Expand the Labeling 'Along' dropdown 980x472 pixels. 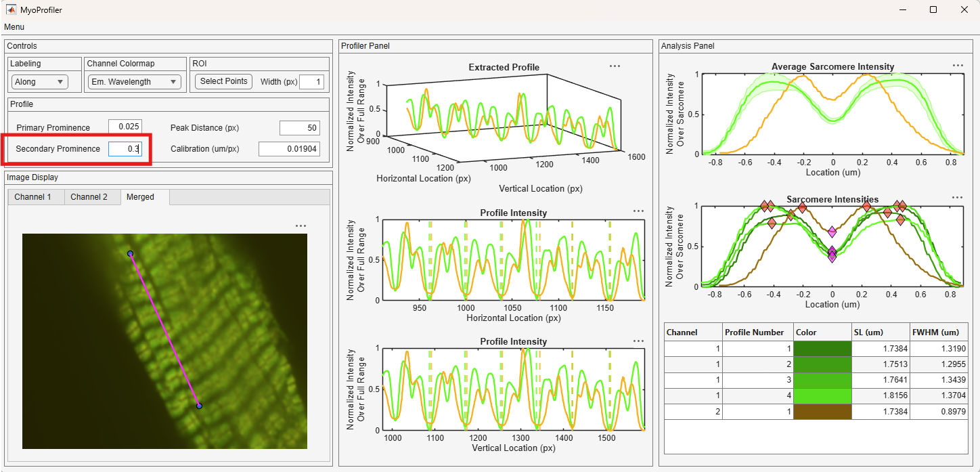[40, 82]
